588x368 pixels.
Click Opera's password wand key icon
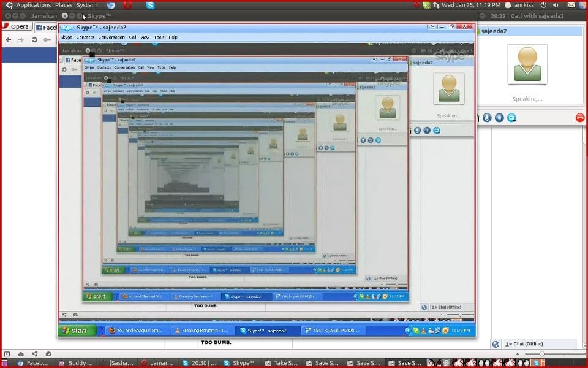click(47, 40)
